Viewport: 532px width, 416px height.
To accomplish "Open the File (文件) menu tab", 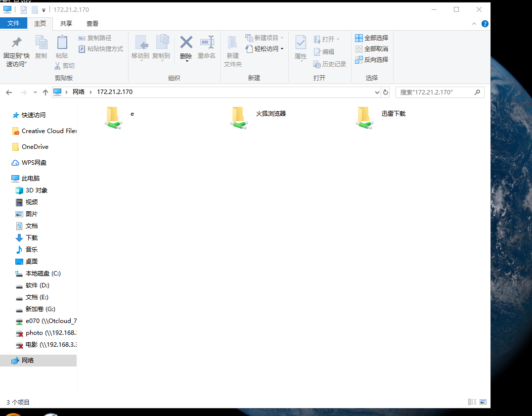I will (x=13, y=23).
